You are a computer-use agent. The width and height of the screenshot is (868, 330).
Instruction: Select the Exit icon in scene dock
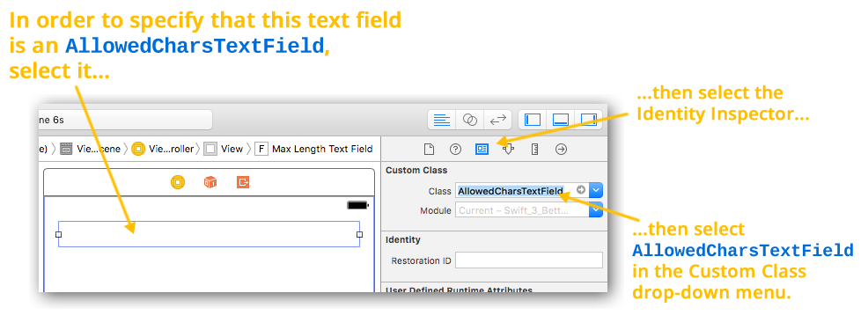pos(243,182)
